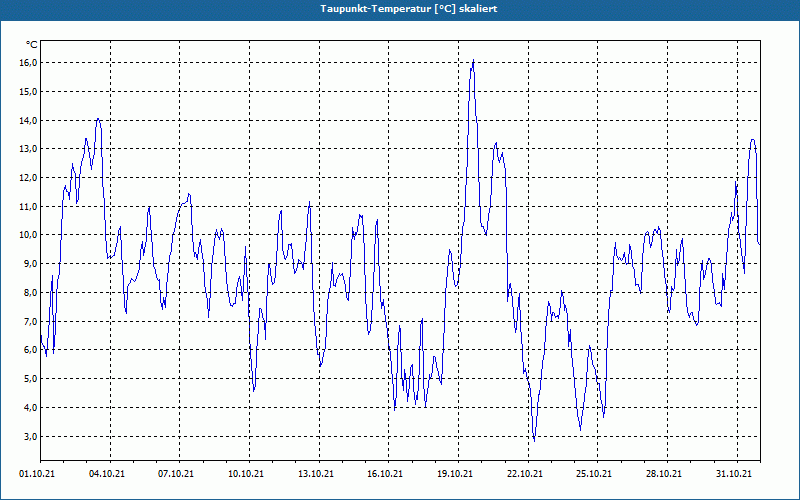Click the 15,0 y-axis label
This screenshot has width=800, height=500.
coord(29,92)
